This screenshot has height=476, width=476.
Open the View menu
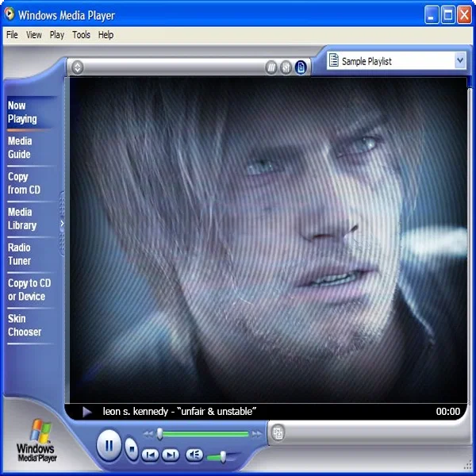click(33, 35)
